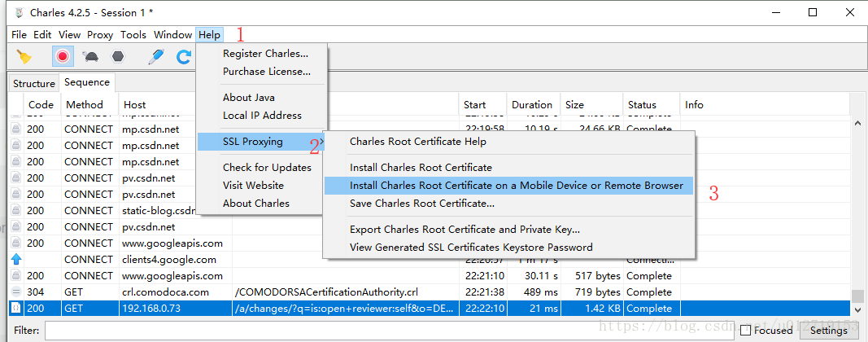The image size is (868, 342).
Task: Open the Window menu
Action: point(172,35)
